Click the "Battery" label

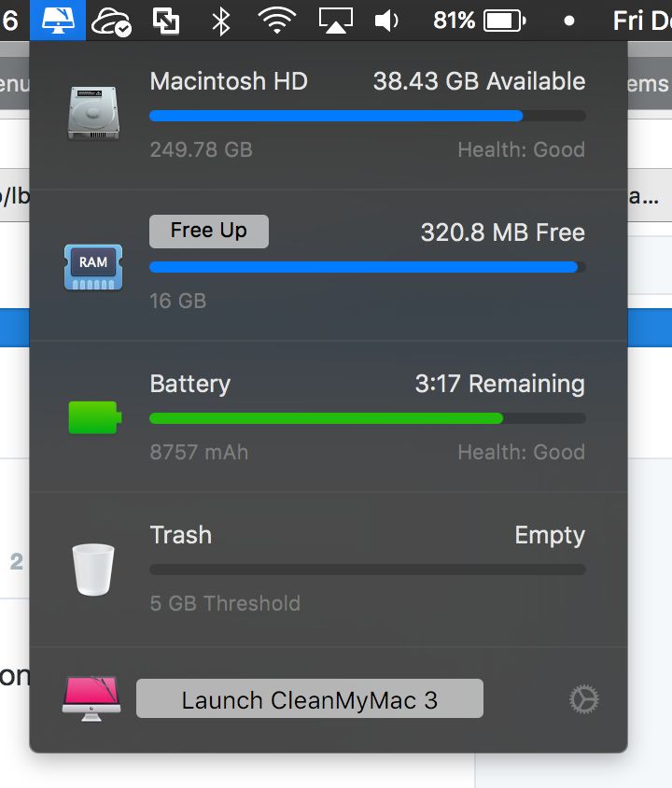coord(190,384)
